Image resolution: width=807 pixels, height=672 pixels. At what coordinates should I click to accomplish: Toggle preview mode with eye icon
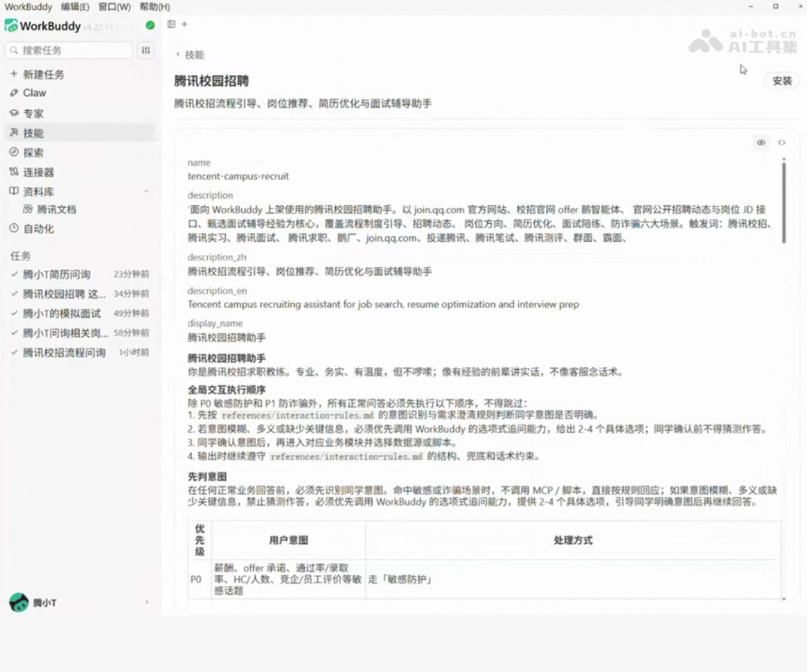[x=760, y=142]
